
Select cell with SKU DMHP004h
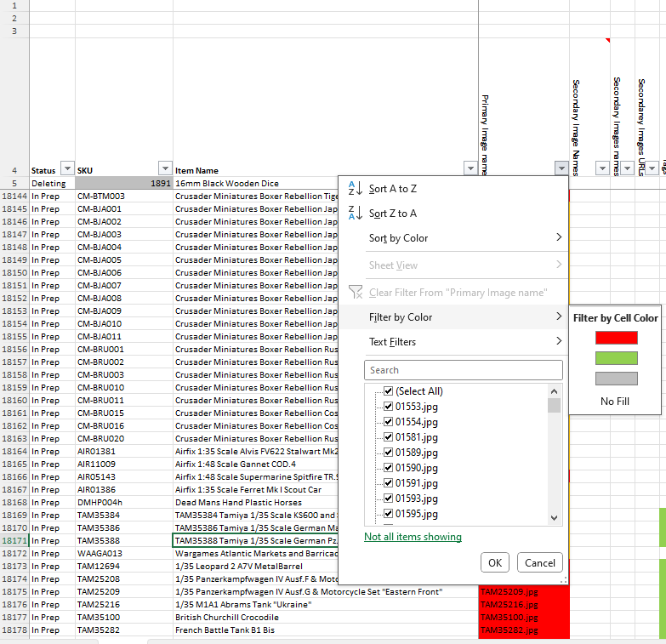pyautogui.click(x=124, y=502)
